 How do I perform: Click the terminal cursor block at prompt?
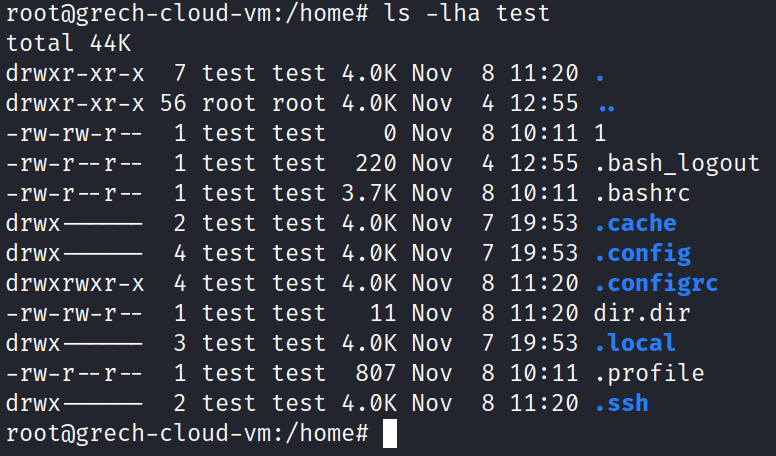click(x=390, y=433)
